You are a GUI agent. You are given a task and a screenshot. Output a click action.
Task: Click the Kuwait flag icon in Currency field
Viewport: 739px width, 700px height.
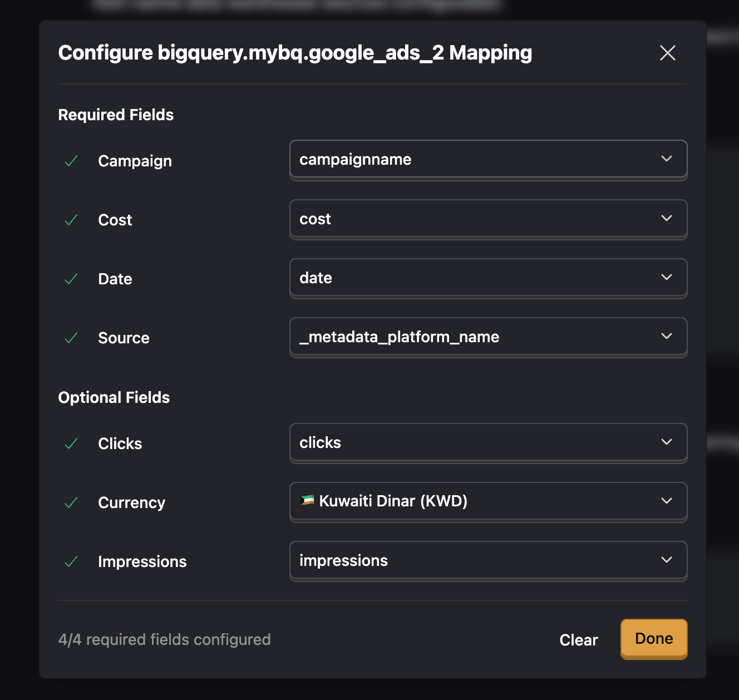pos(307,500)
